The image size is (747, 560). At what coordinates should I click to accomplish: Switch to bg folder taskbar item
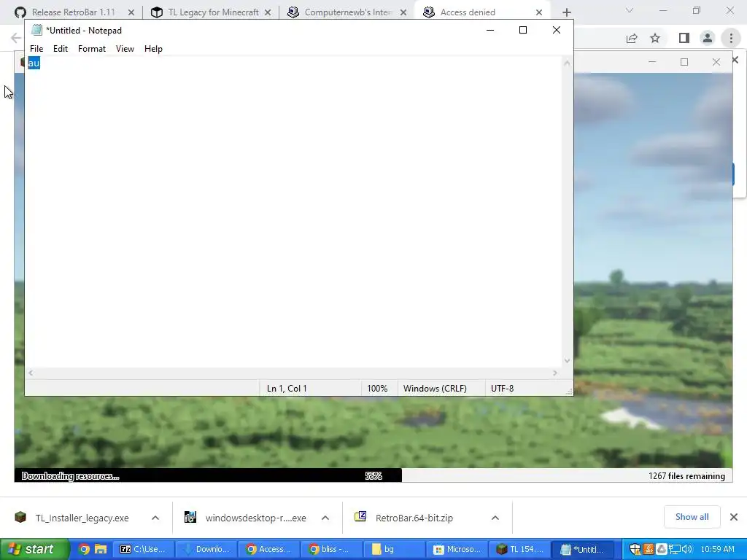click(x=394, y=549)
